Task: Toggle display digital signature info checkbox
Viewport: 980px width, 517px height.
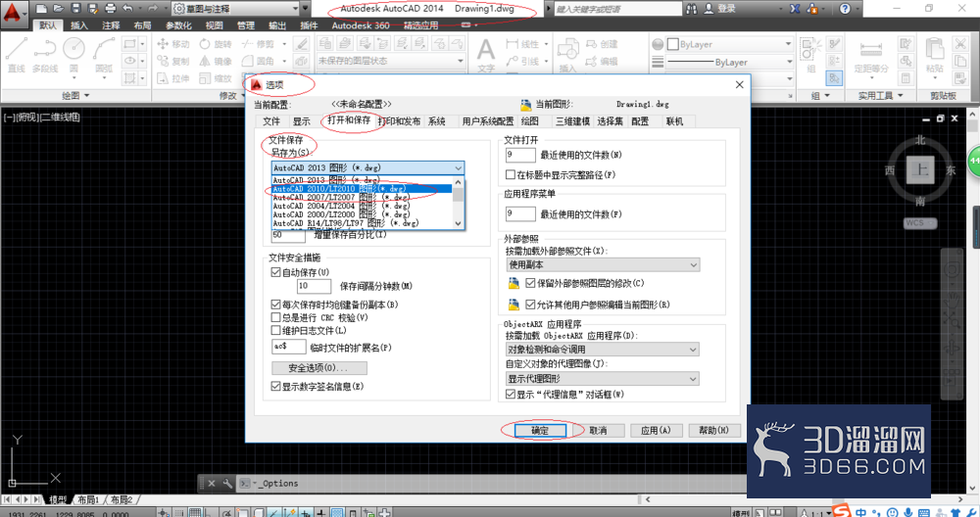Action: (x=275, y=387)
